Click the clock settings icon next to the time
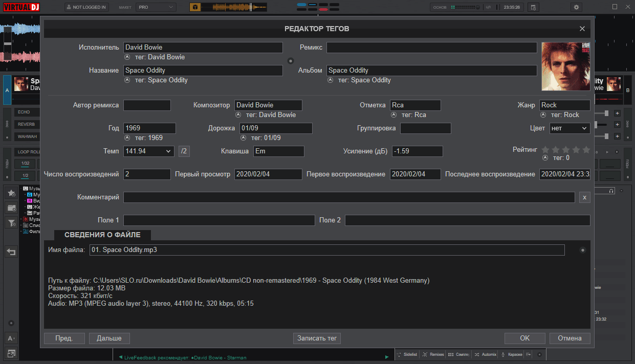The height and width of the screenshot is (364, 635). [x=533, y=7]
